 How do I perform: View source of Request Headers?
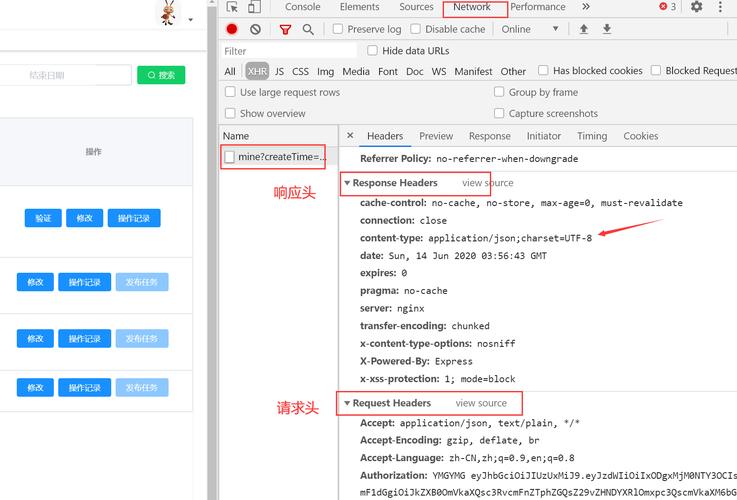click(x=481, y=403)
